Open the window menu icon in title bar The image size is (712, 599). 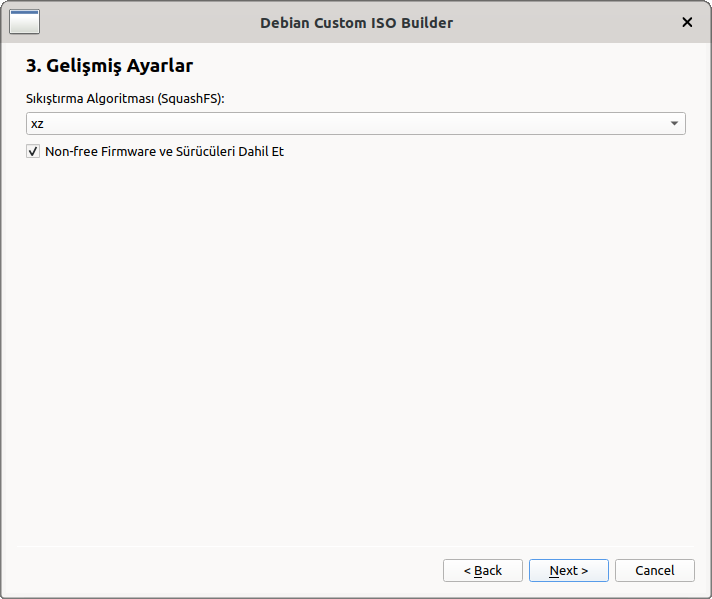click(x=24, y=21)
